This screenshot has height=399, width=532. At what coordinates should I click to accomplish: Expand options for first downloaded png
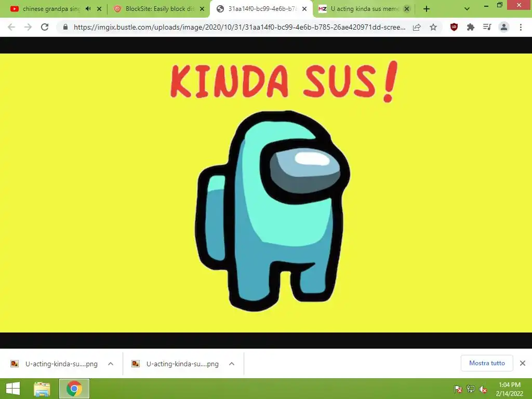[x=111, y=364]
